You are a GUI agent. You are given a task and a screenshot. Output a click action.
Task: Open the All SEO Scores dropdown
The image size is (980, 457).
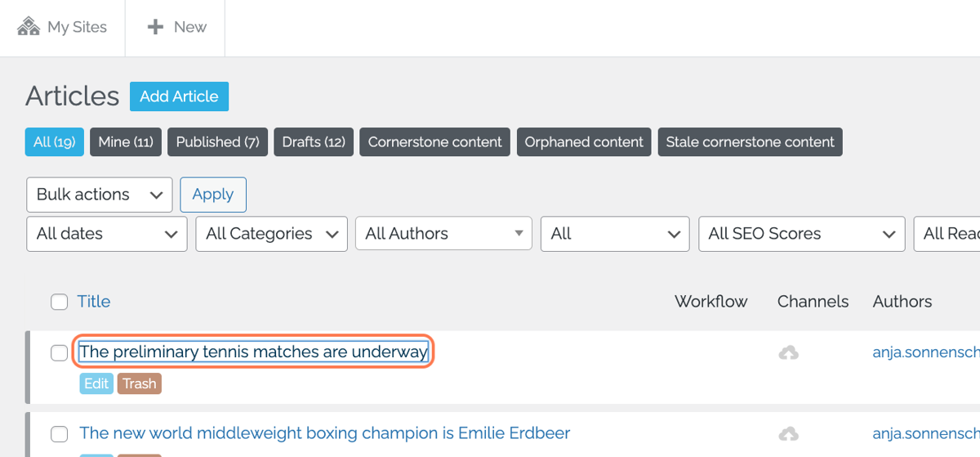pos(802,234)
